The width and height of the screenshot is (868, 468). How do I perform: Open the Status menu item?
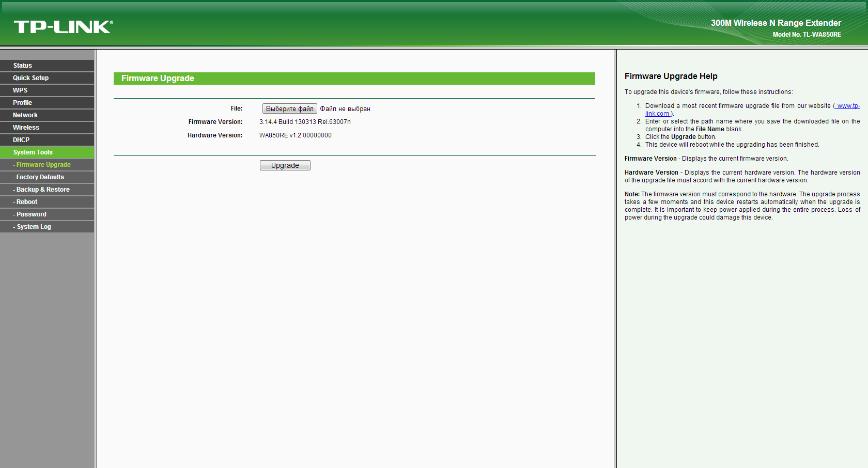click(47, 66)
